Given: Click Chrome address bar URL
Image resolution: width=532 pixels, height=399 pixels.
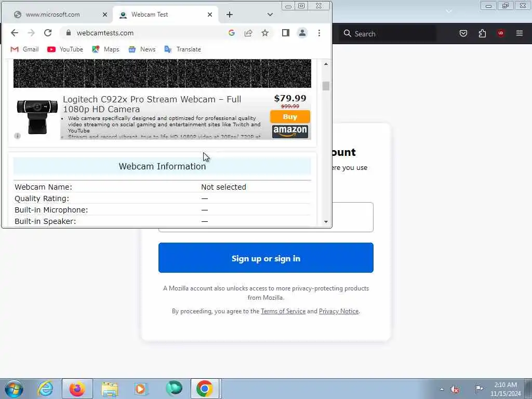Looking at the screenshot, I should 105,33.
